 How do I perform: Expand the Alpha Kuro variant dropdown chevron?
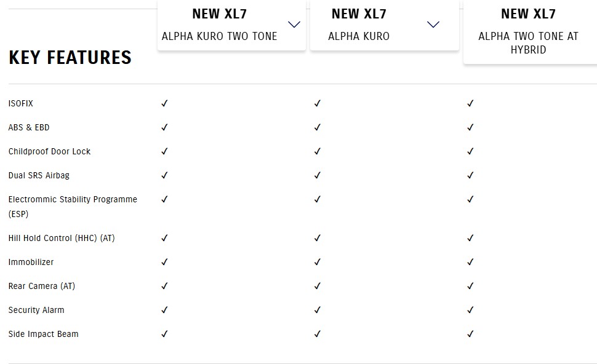[x=433, y=25]
